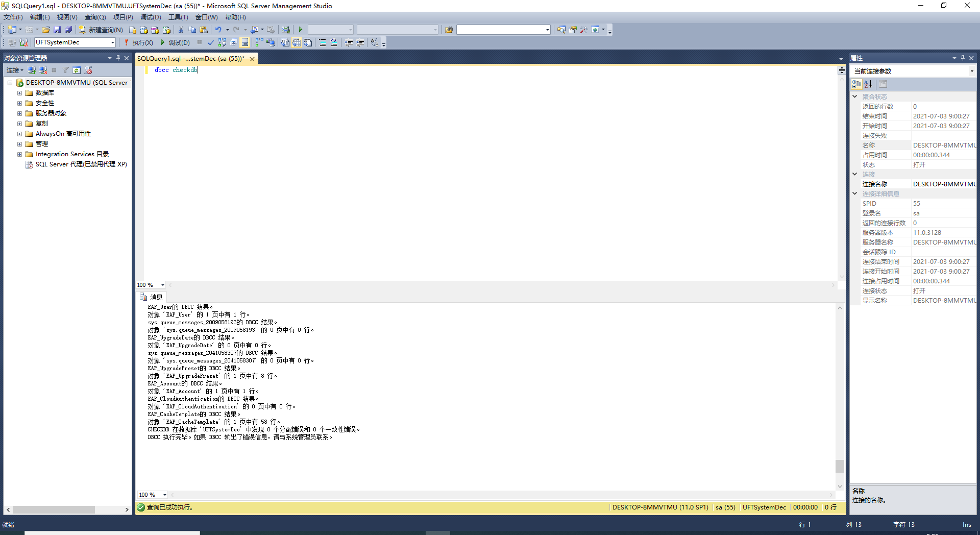Save the query with the floppy disk icon

pyautogui.click(x=57, y=30)
